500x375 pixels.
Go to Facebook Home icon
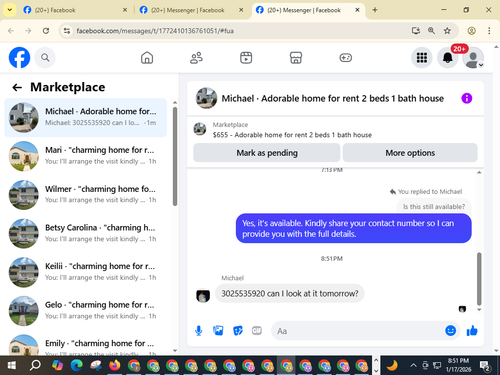(x=147, y=58)
